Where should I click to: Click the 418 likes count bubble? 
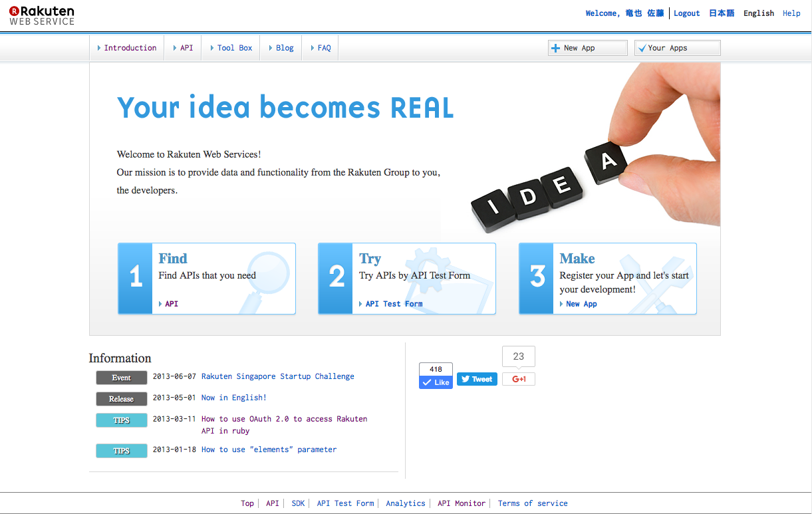point(436,369)
